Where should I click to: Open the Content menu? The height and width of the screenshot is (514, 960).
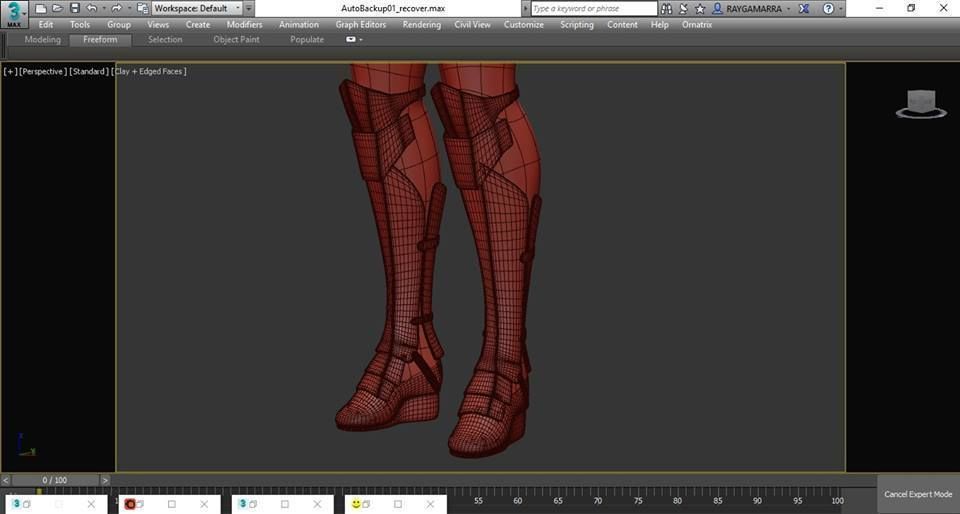click(x=622, y=24)
